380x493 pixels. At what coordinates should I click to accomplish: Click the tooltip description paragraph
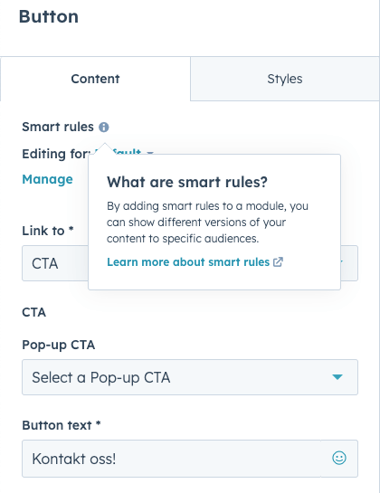coord(207,222)
